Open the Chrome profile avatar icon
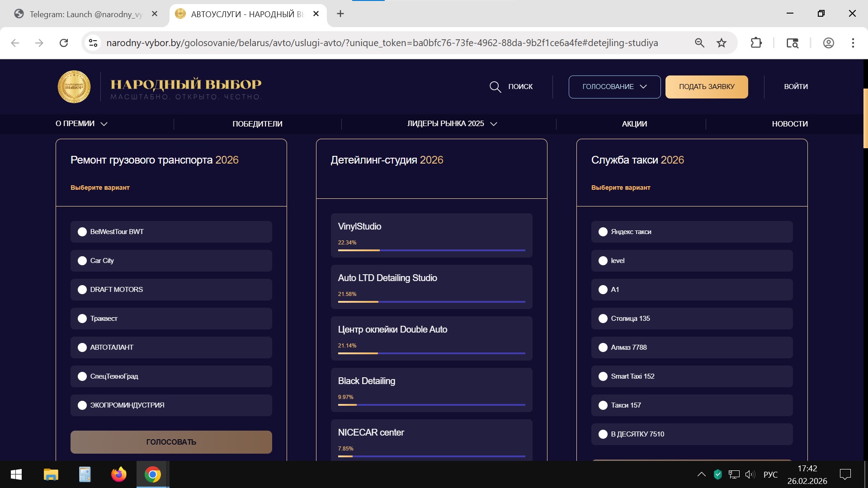Viewport: 868px width, 488px height. (x=828, y=43)
